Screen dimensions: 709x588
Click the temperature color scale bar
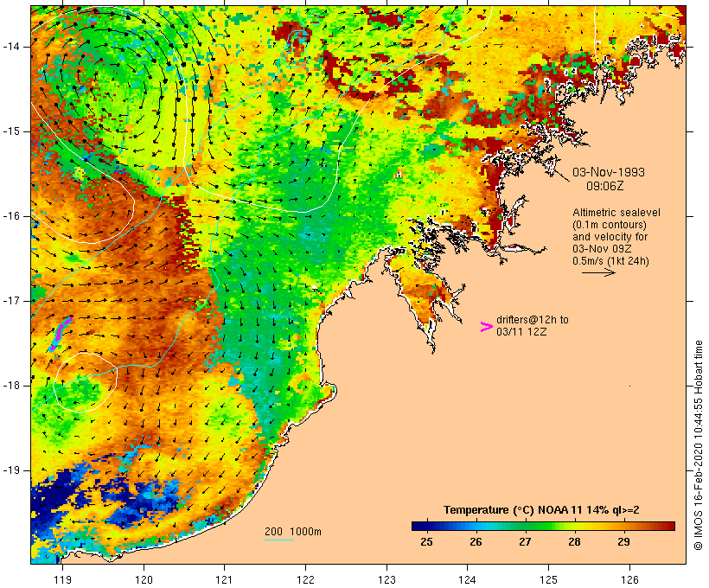click(543, 526)
